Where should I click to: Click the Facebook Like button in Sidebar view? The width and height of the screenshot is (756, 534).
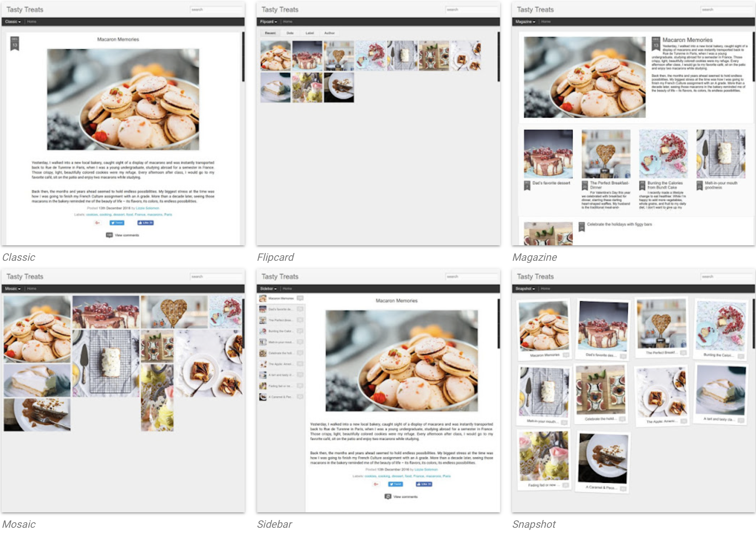424,484
